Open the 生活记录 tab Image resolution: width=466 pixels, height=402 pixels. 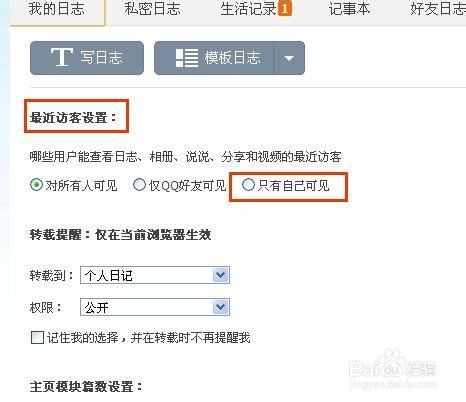[x=248, y=9]
